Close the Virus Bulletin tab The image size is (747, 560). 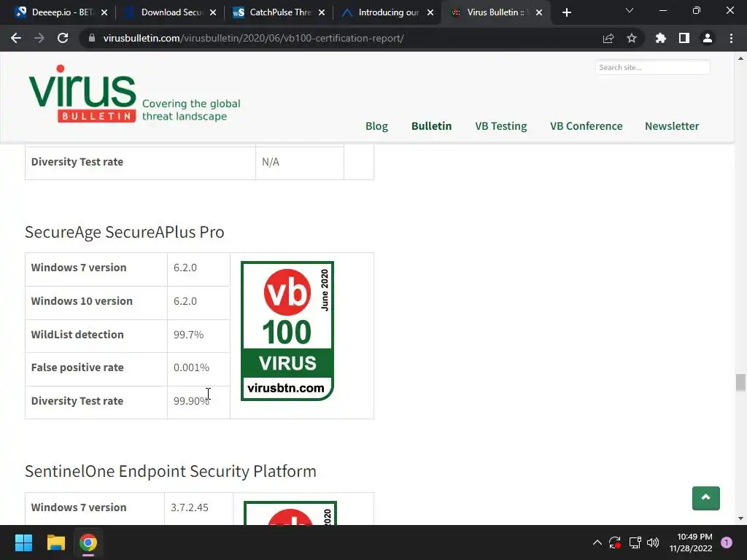point(539,12)
